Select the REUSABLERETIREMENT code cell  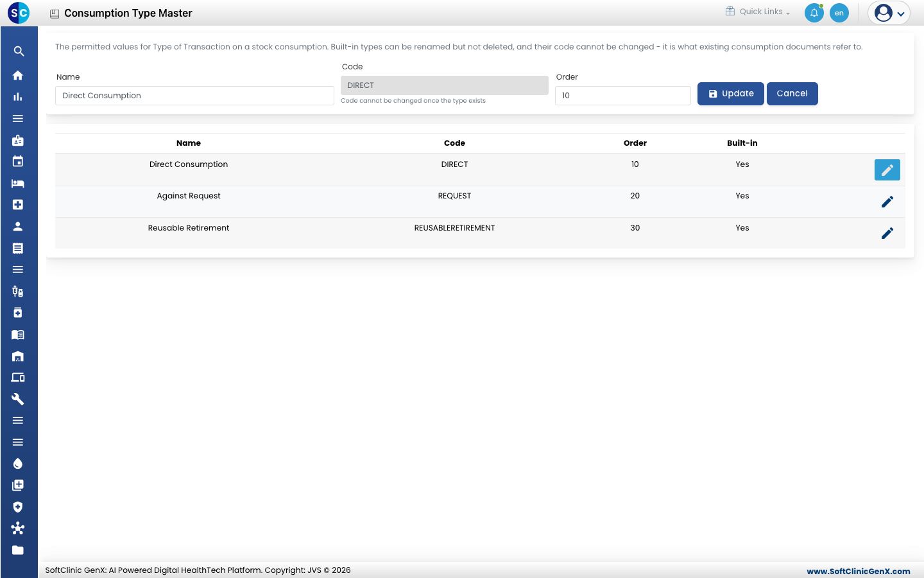click(454, 228)
